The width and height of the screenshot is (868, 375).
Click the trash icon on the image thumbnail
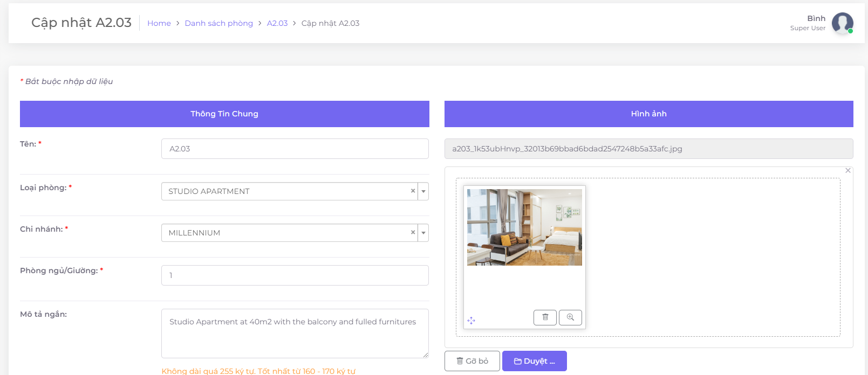click(x=545, y=317)
